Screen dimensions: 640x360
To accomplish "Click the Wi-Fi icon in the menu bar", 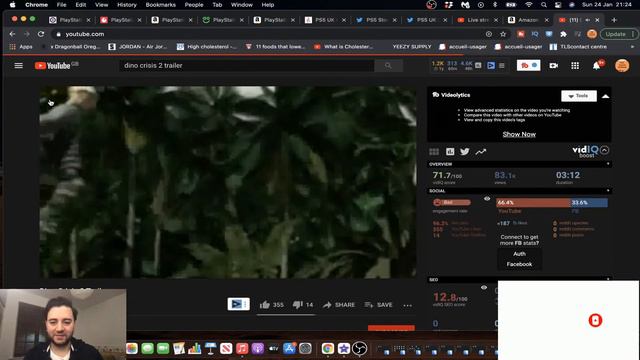I will tap(529, 5).
